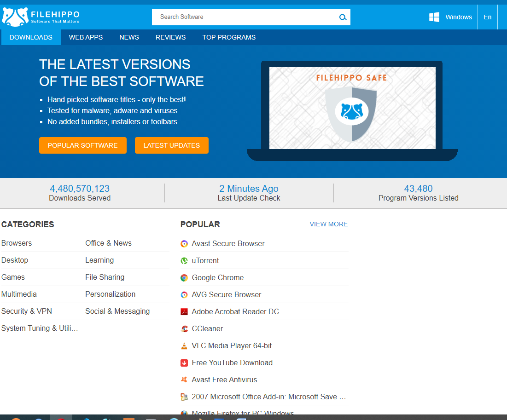Switch to the Downloads tab

coord(31,37)
